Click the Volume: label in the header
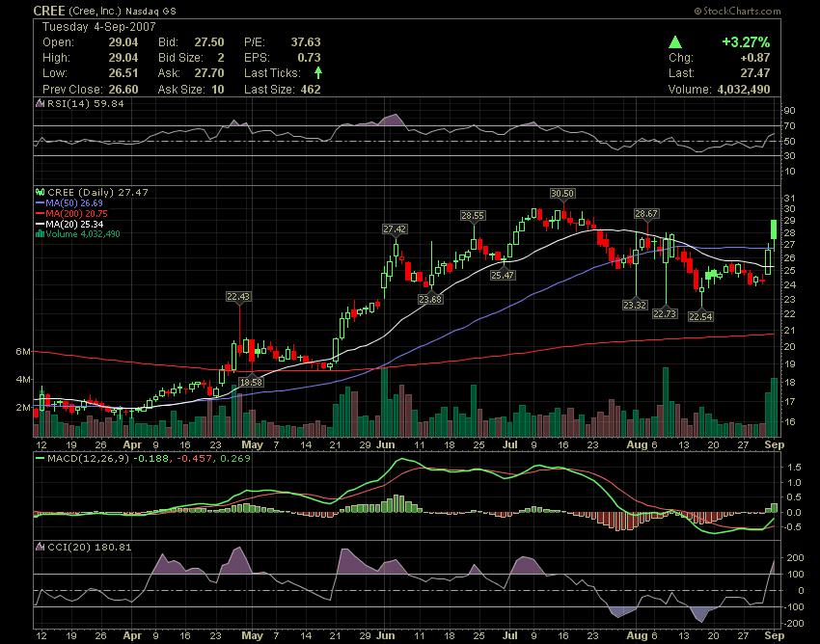 click(690, 90)
